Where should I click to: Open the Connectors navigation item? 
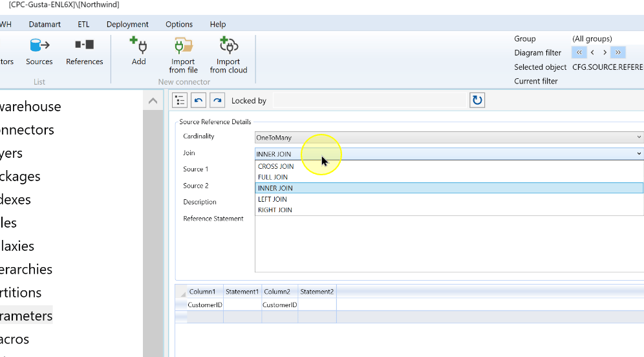coord(27,130)
